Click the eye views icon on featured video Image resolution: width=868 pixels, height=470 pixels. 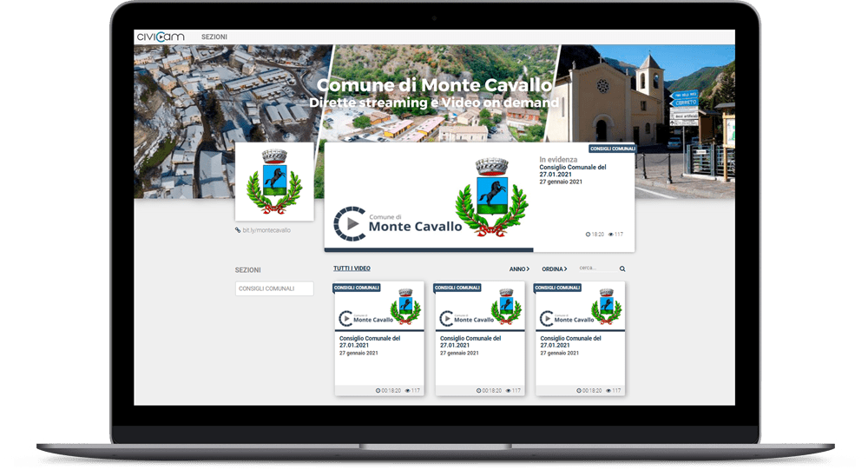(x=610, y=235)
